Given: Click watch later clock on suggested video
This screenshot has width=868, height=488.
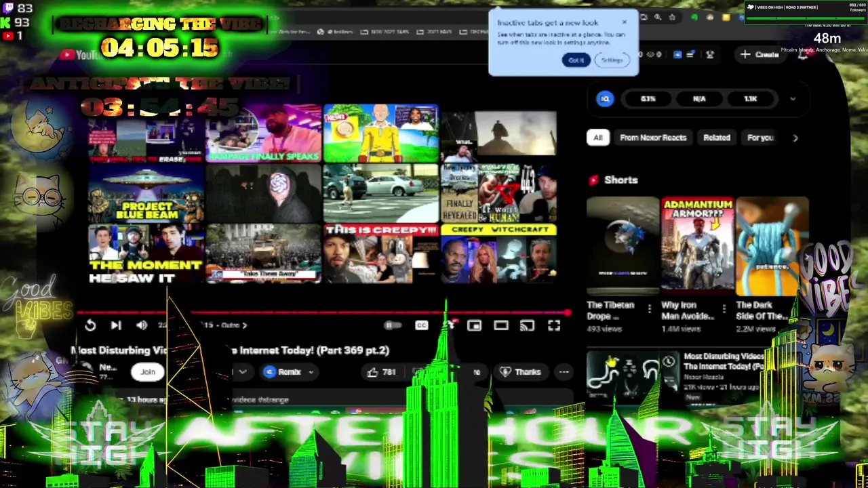Looking at the screenshot, I should coord(668,361).
